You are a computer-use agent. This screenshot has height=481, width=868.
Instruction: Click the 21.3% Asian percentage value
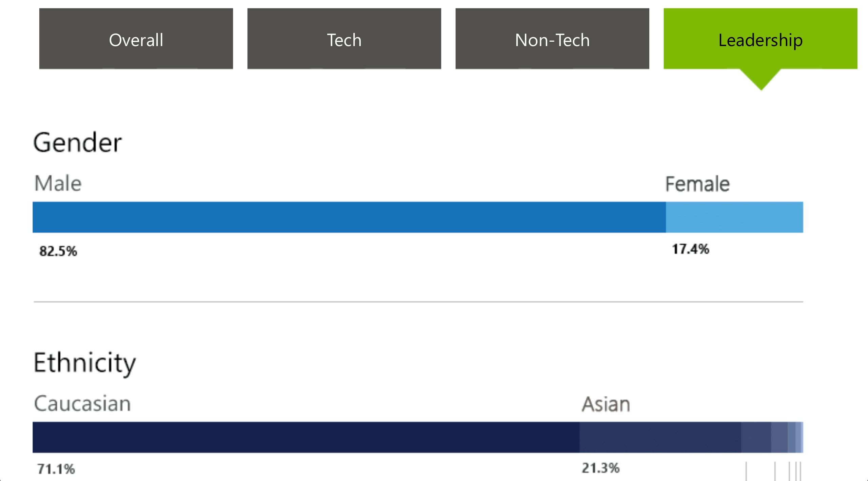[600, 468]
